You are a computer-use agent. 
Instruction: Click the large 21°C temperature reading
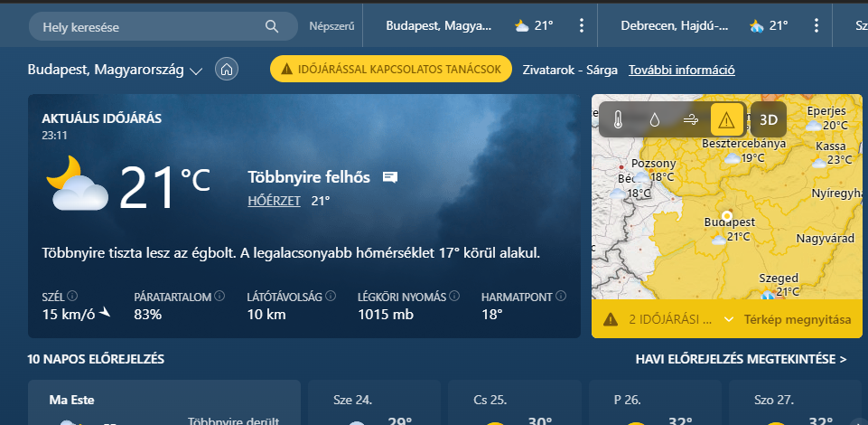point(164,188)
